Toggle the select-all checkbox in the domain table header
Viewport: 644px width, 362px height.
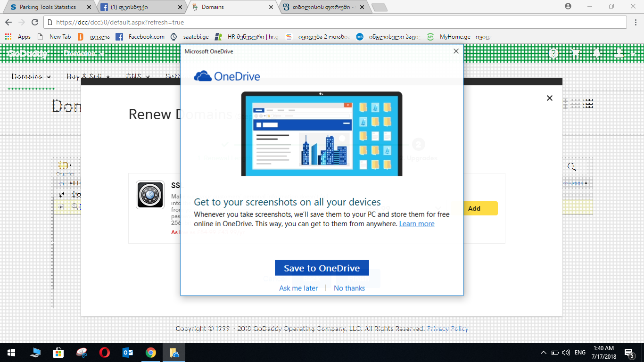(61, 194)
